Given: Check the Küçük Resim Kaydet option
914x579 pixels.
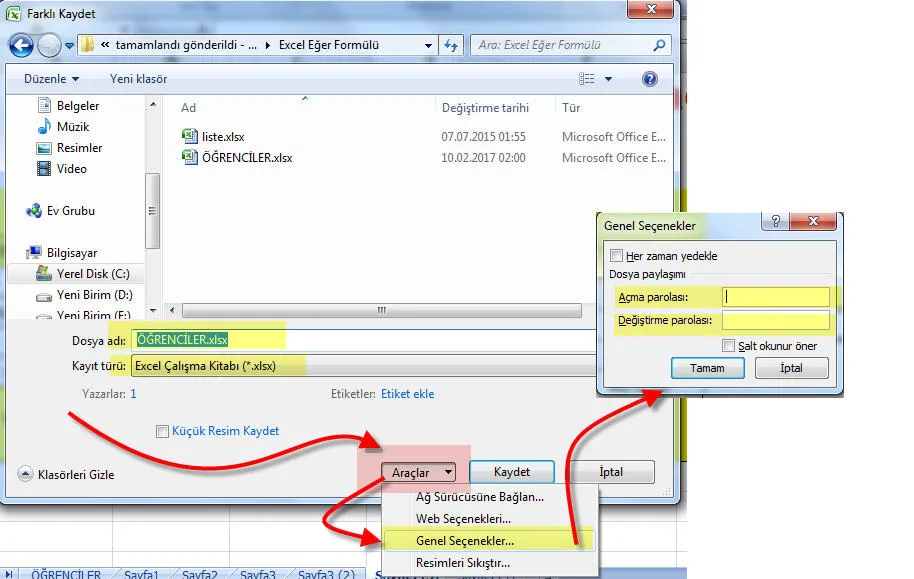Looking at the screenshot, I should [163, 431].
